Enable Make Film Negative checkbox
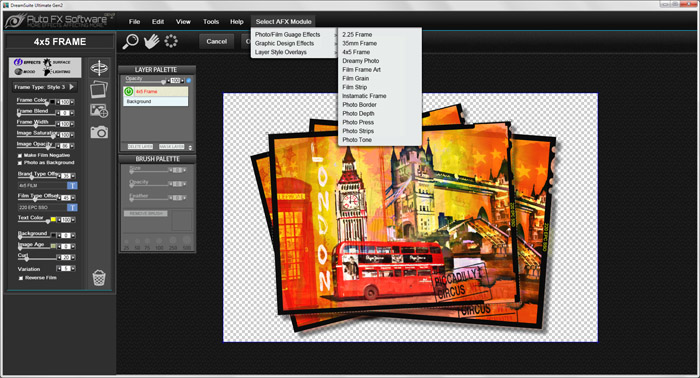 coord(20,156)
